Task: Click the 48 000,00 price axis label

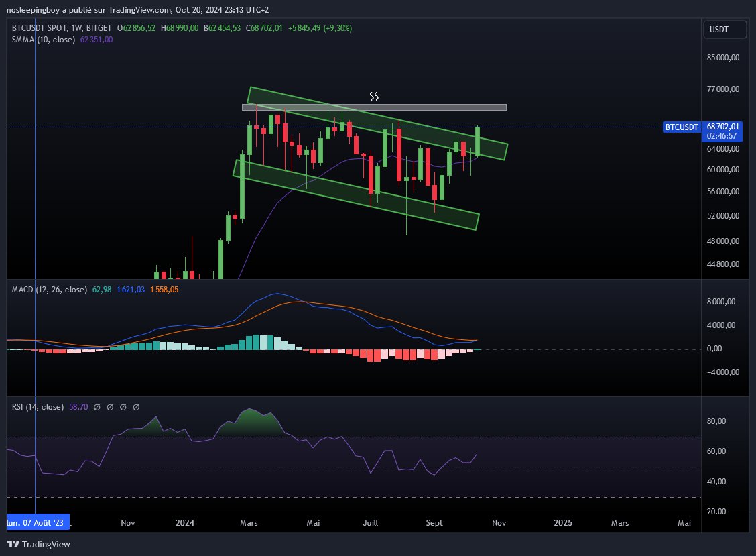Action: (x=722, y=241)
